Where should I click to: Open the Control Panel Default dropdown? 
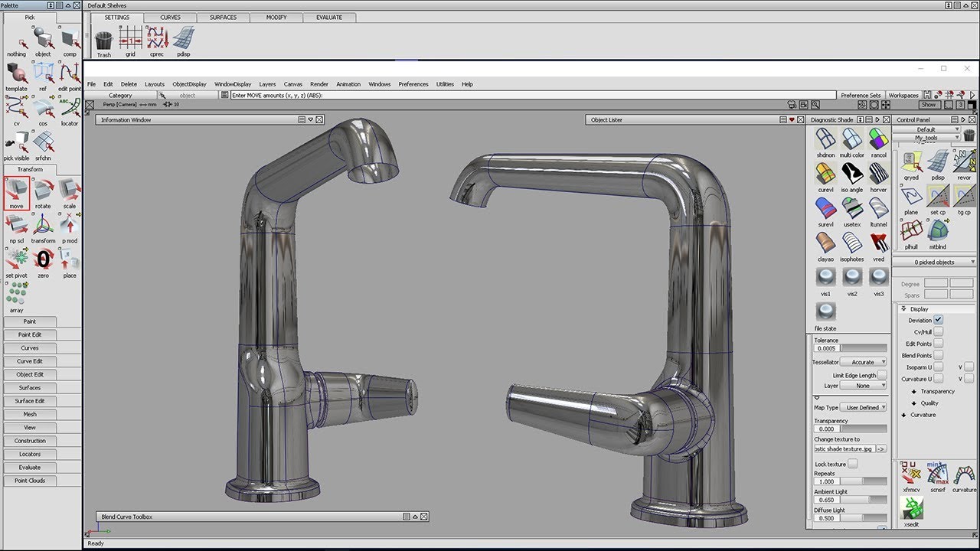926,129
